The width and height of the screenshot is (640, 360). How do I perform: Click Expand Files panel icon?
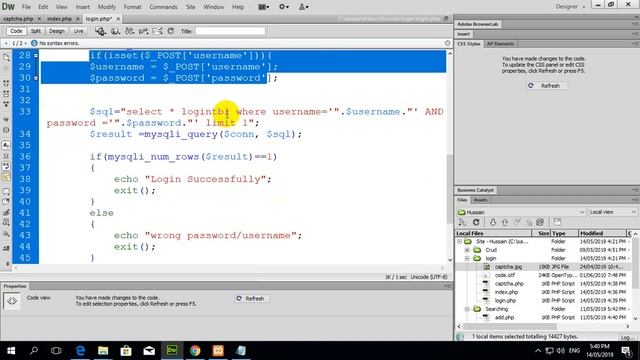pos(557,222)
